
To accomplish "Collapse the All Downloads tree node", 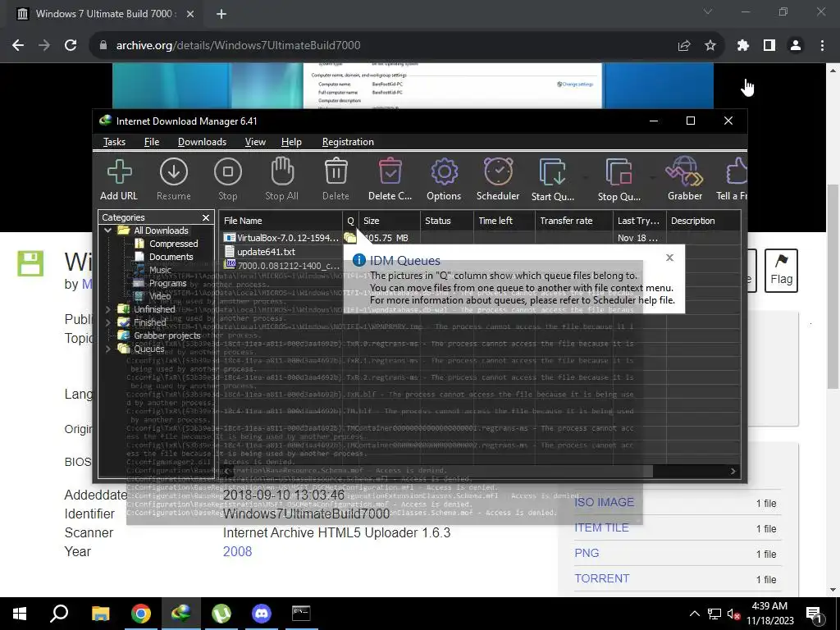I will coord(108,231).
